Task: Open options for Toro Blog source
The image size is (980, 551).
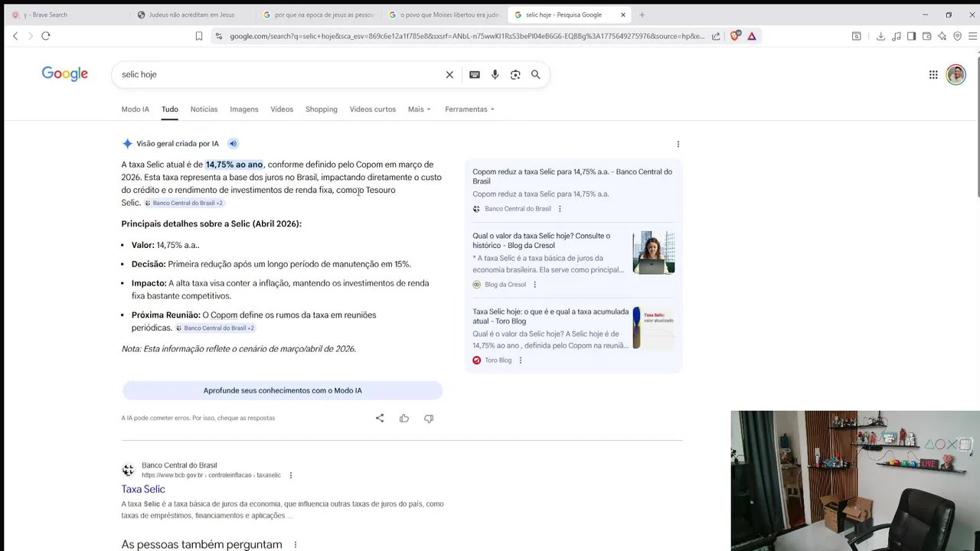Action: pyautogui.click(x=520, y=360)
